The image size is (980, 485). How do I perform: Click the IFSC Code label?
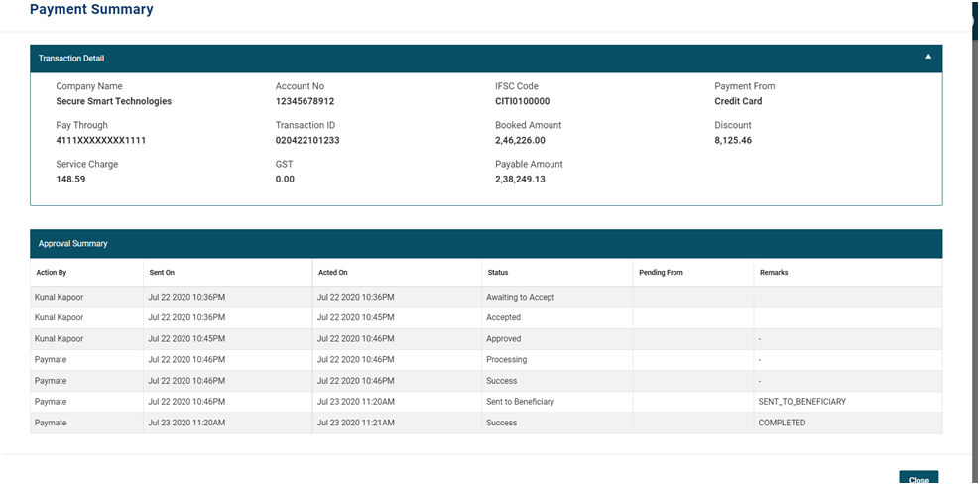pos(516,86)
